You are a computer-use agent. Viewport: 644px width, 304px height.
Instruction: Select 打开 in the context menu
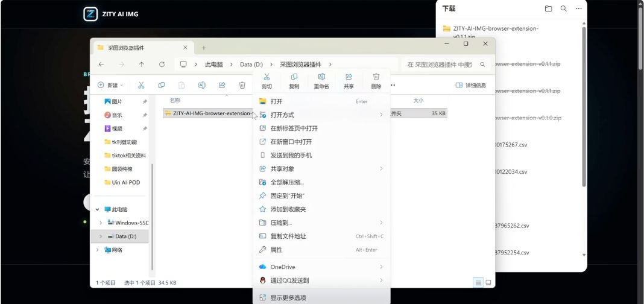coord(321,101)
